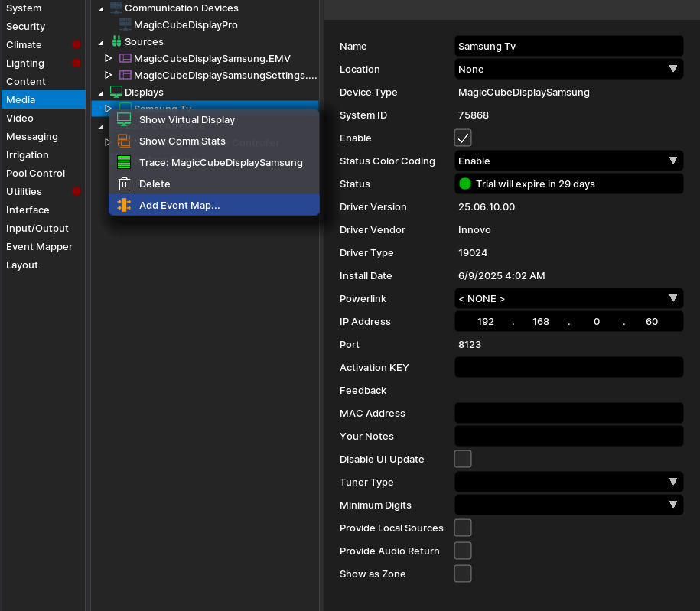Click the IP Address first octet 192
The image size is (700, 611).
pos(485,321)
